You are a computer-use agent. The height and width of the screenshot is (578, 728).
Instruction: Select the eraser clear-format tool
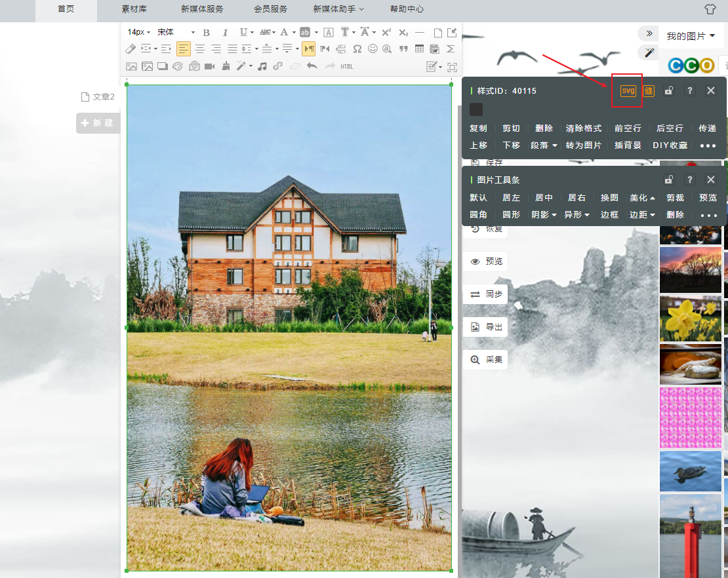pos(131,48)
